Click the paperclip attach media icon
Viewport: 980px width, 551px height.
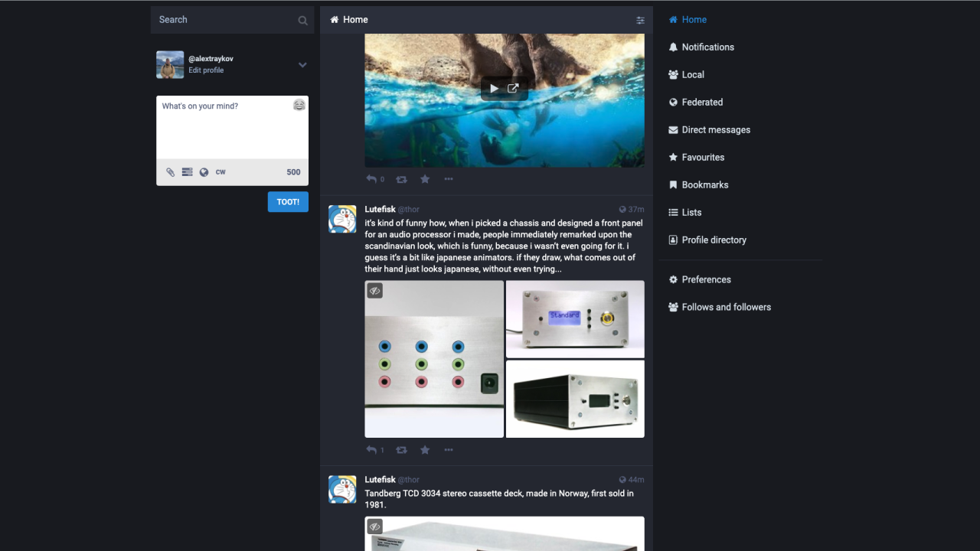coord(171,172)
